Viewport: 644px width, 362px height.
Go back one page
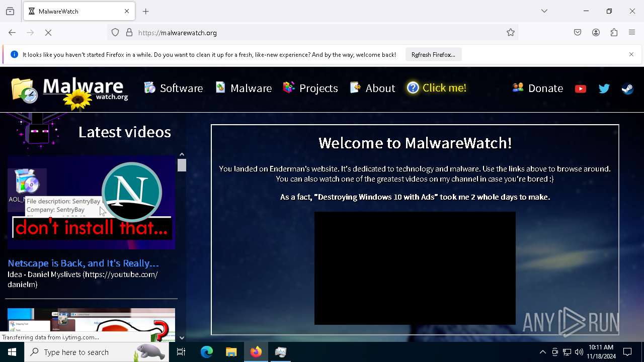coord(12,33)
